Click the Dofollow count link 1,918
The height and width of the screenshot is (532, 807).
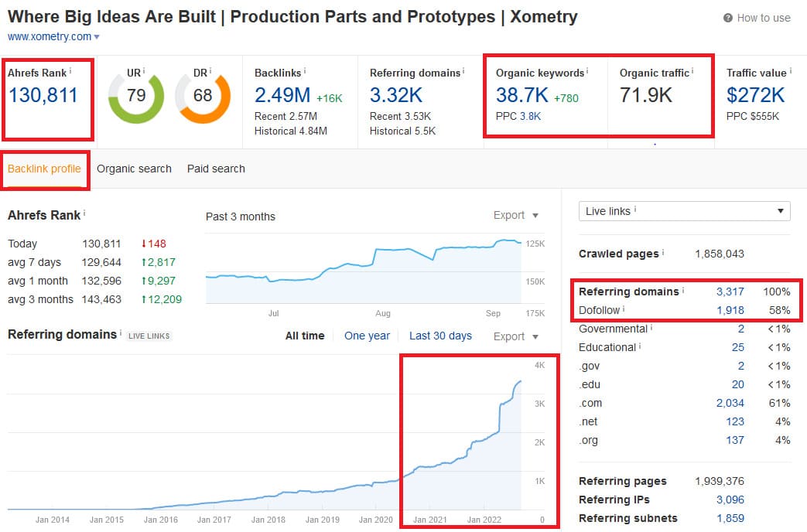[x=730, y=310]
